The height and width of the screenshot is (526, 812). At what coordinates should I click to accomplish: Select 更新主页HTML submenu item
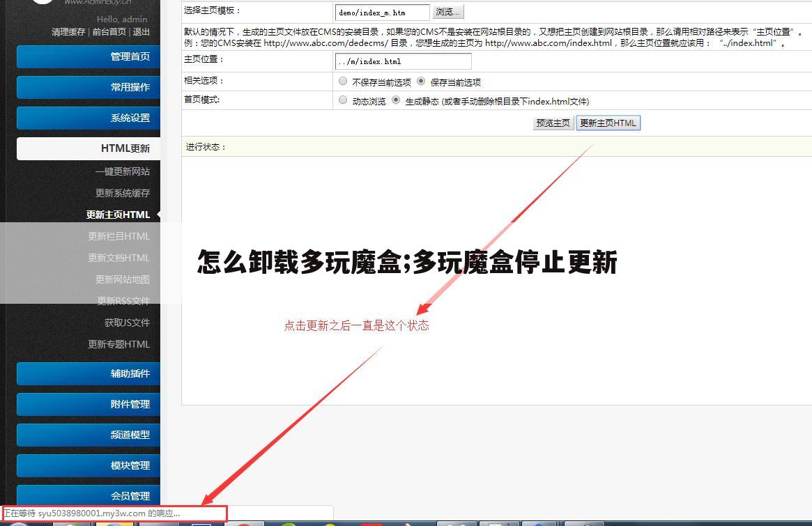click(x=118, y=215)
